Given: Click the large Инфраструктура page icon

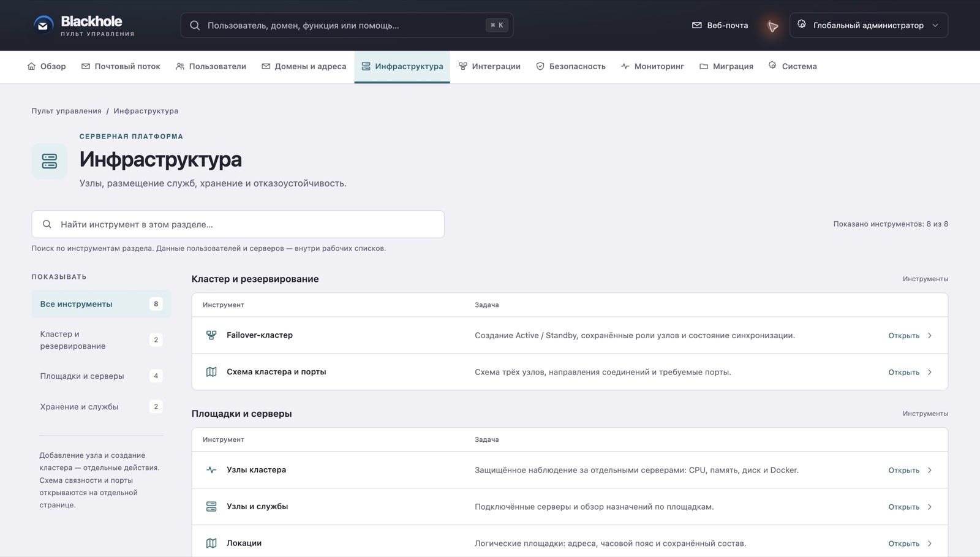Looking at the screenshot, I should 50,161.
